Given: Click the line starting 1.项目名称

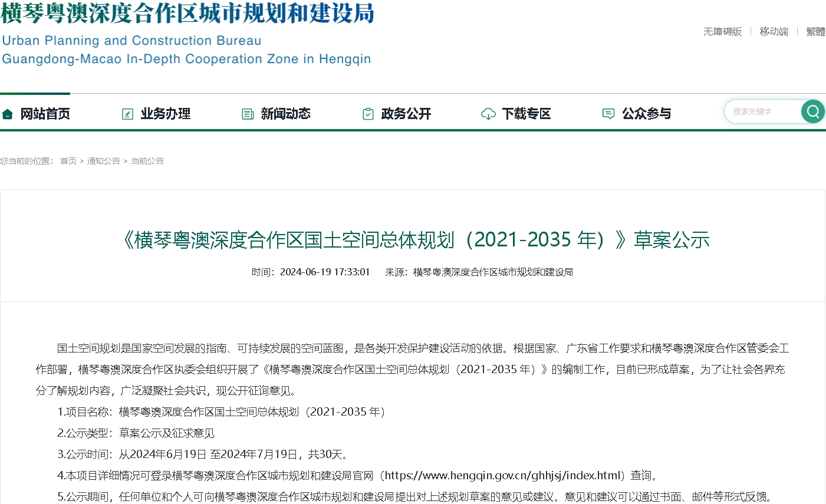Looking at the screenshot, I should 223,412.
